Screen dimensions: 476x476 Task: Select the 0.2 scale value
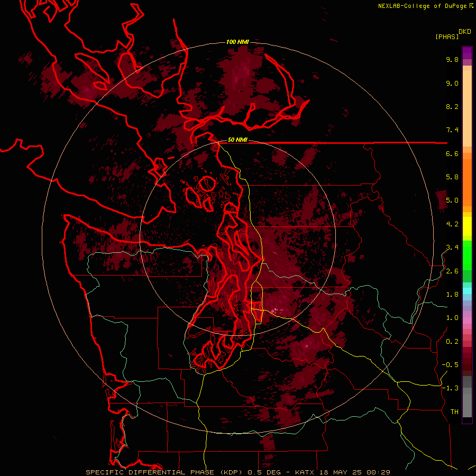[x=452, y=342]
